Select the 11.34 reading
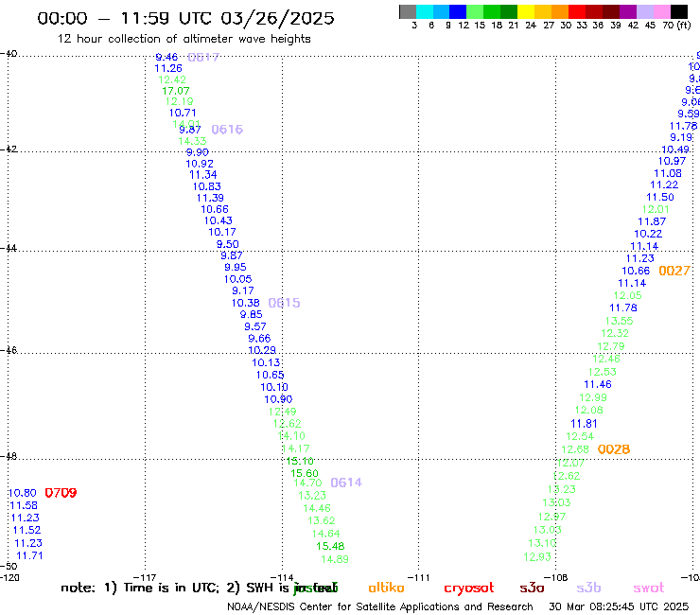700x615 pixels. tap(203, 175)
